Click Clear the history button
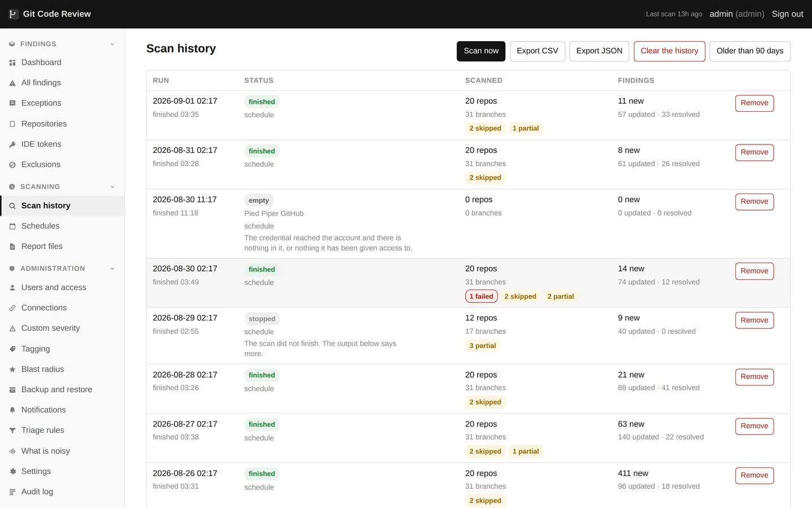The width and height of the screenshot is (812, 508). [x=669, y=51]
